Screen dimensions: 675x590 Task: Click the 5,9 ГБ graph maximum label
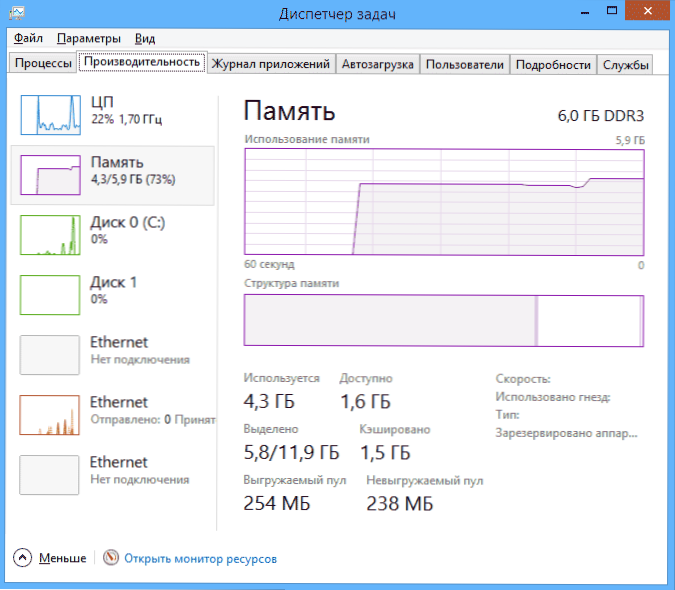[x=630, y=140]
